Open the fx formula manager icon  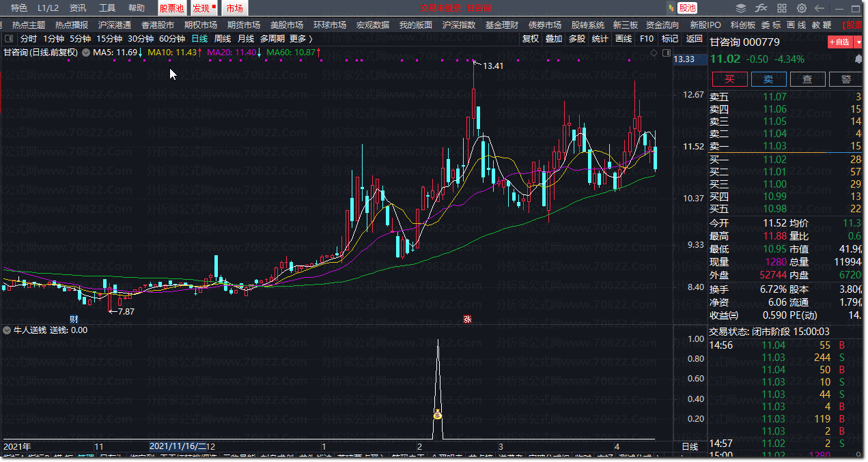pos(761,8)
